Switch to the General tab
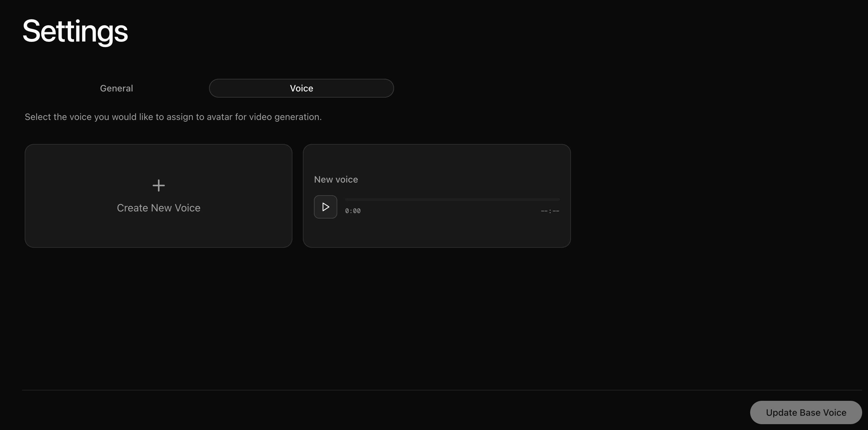The image size is (868, 430). coord(116,88)
